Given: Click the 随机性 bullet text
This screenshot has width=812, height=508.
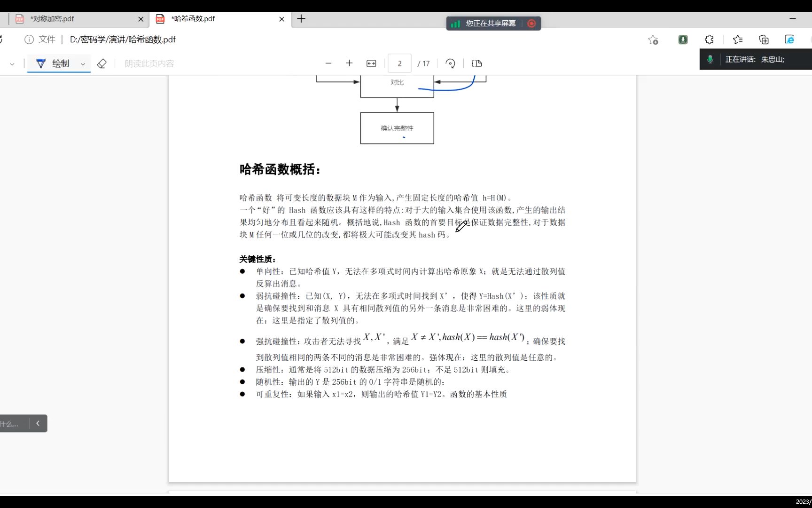Looking at the screenshot, I should [x=350, y=382].
